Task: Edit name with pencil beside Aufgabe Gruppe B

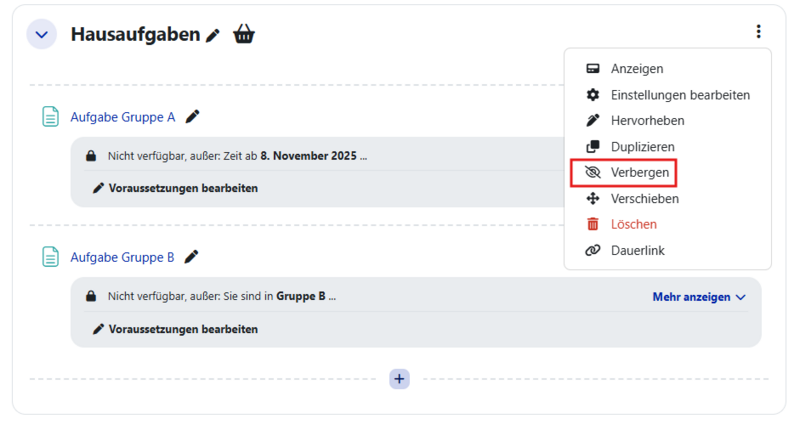Action: [x=192, y=257]
